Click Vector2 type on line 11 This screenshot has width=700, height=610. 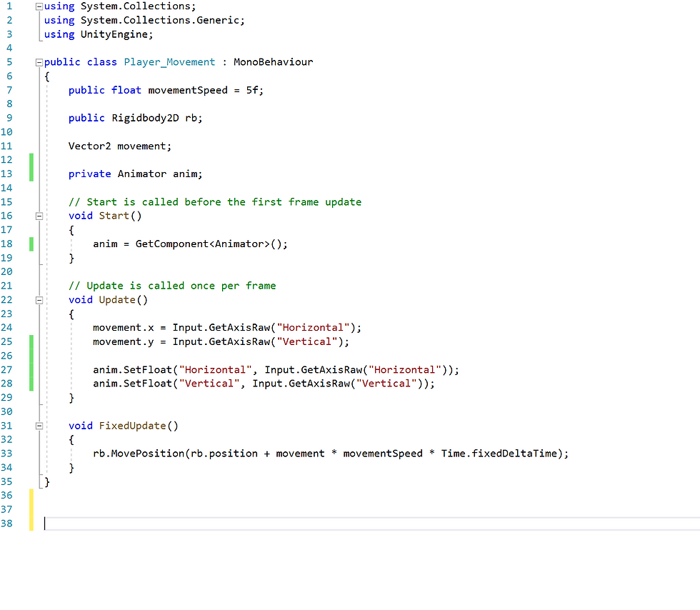pos(89,146)
